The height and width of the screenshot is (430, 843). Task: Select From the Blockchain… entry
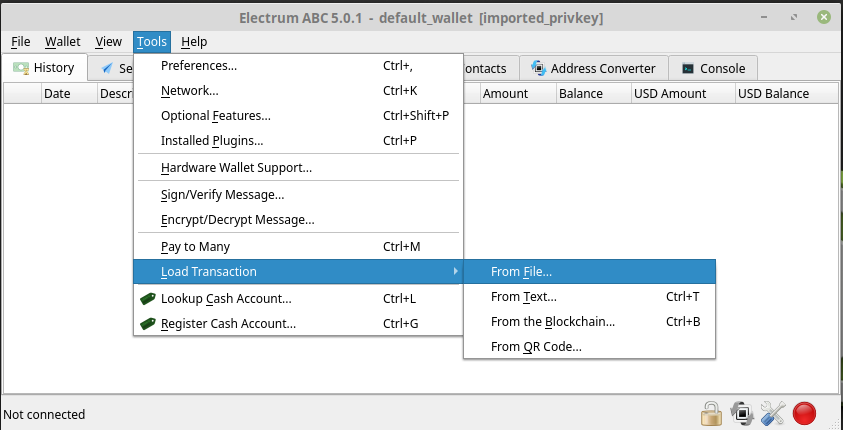point(589,321)
